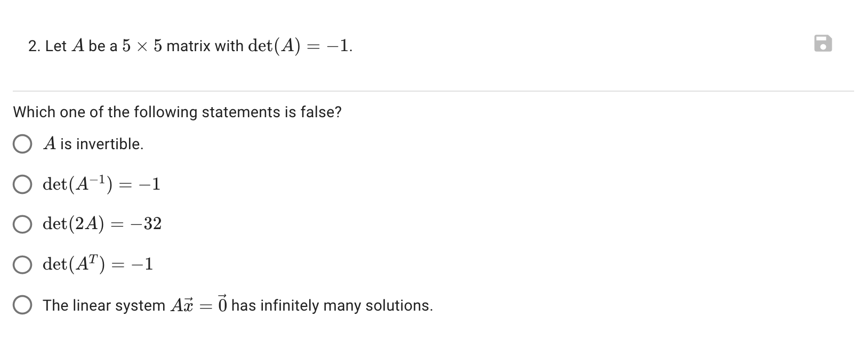Screen dimensions: 868x341
Task: Select the infinitely many solutions radio button
Action: [22, 305]
